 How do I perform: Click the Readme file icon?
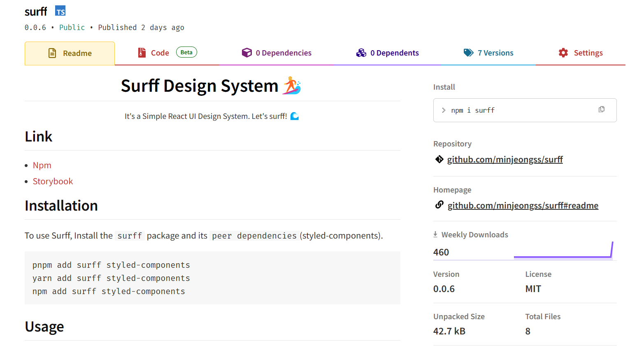click(52, 53)
